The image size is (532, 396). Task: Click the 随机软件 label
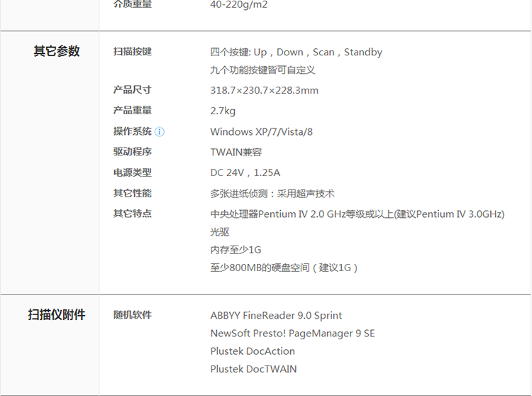(x=133, y=315)
